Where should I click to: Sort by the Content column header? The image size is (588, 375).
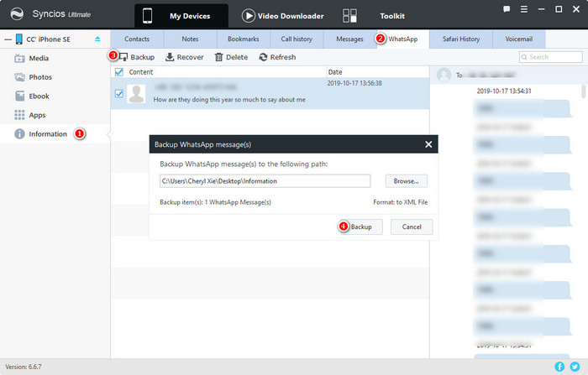(141, 72)
